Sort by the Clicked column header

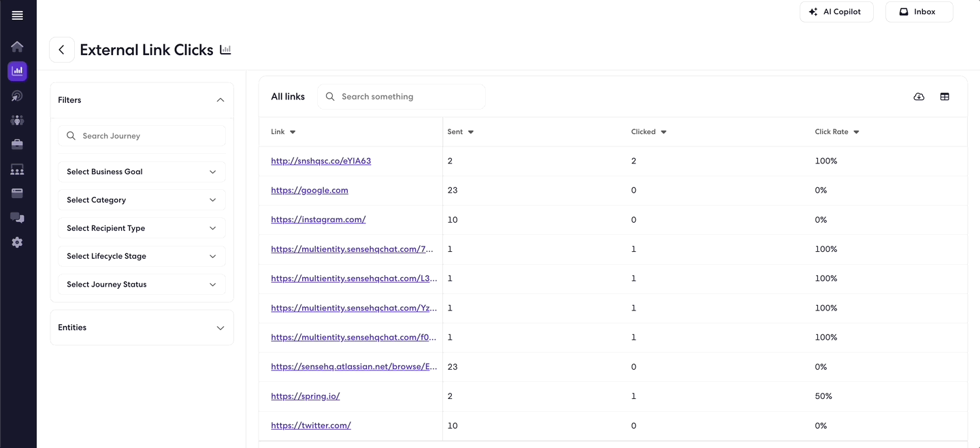[x=649, y=132]
